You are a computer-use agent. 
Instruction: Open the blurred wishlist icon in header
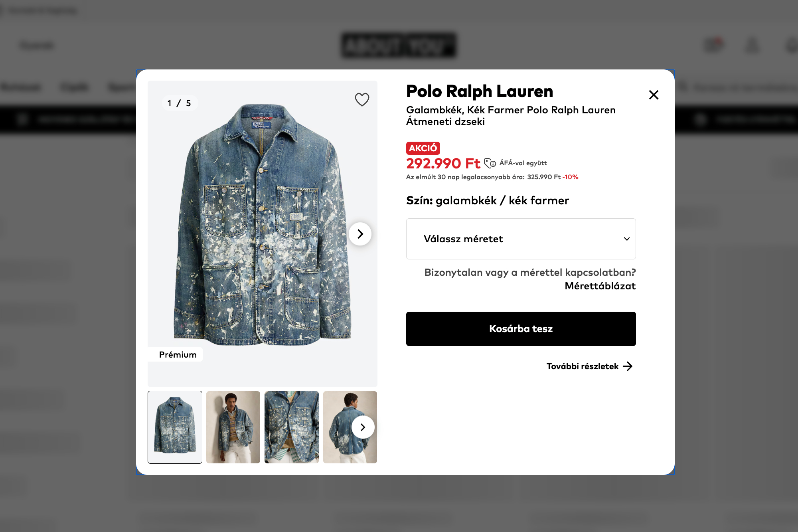tap(713, 45)
